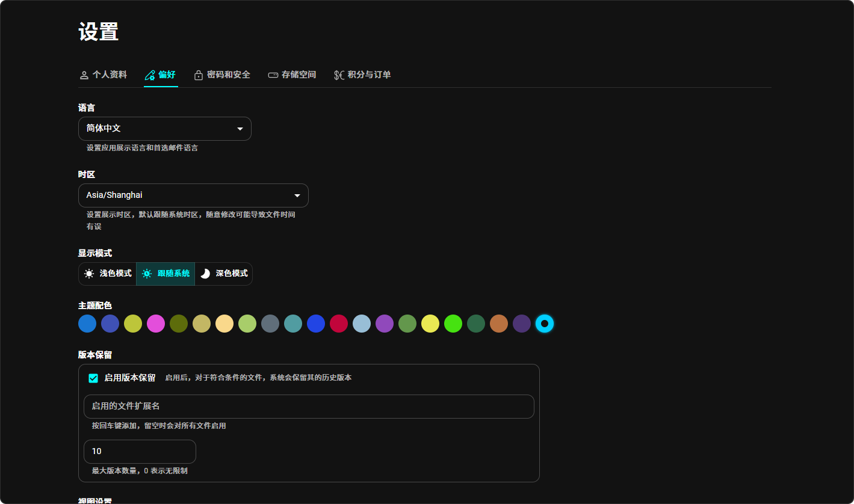Uncheck the 启用版本保留 checkbox
This screenshot has height=504, width=854.
coord(93,378)
